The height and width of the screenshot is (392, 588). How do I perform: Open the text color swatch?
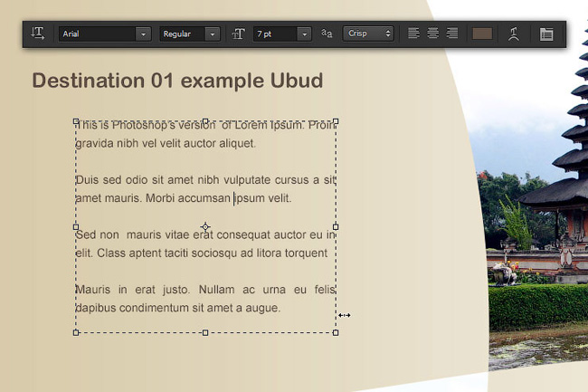click(482, 33)
